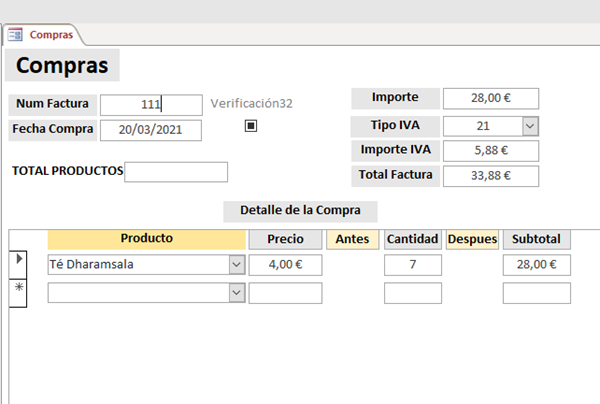Click the Cantidad field showing 7
Image resolution: width=600 pixels, height=404 pixels.
(412, 265)
